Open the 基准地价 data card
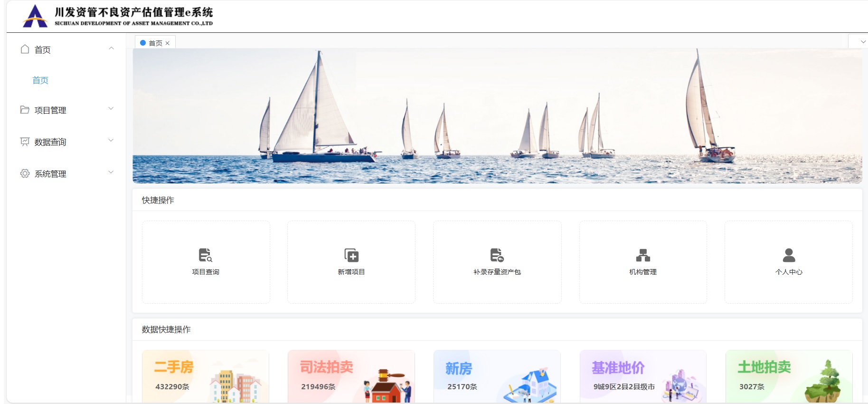The height and width of the screenshot is (404, 868). tap(642, 377)
